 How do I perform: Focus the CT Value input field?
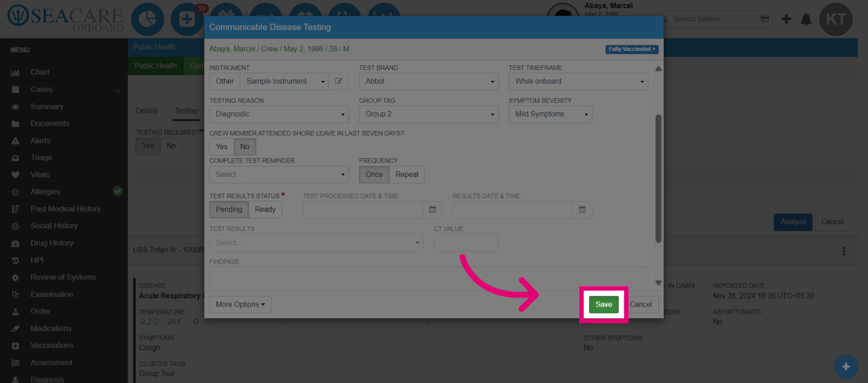click(x=466, y=243)
